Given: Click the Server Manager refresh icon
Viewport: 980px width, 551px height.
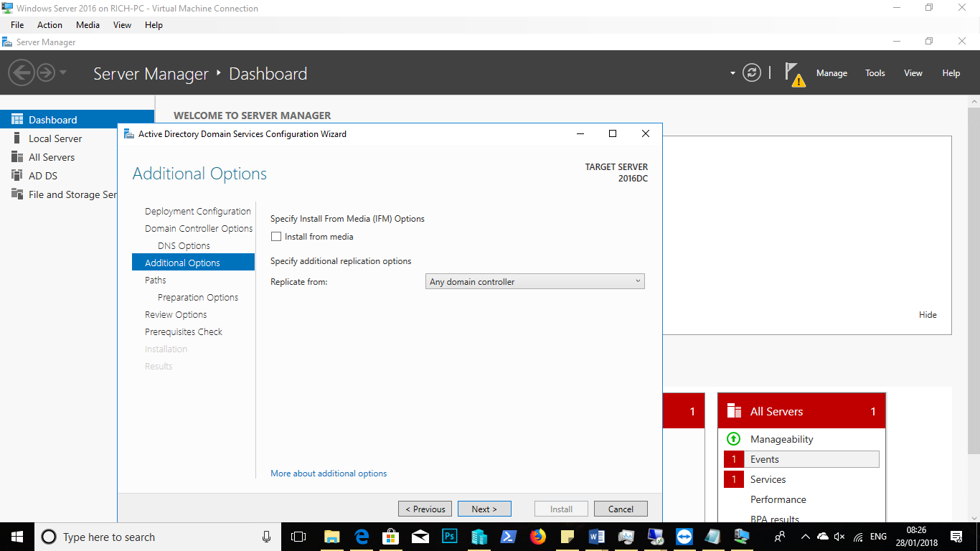Looking at the screenshot, I should tap(752, 72).
